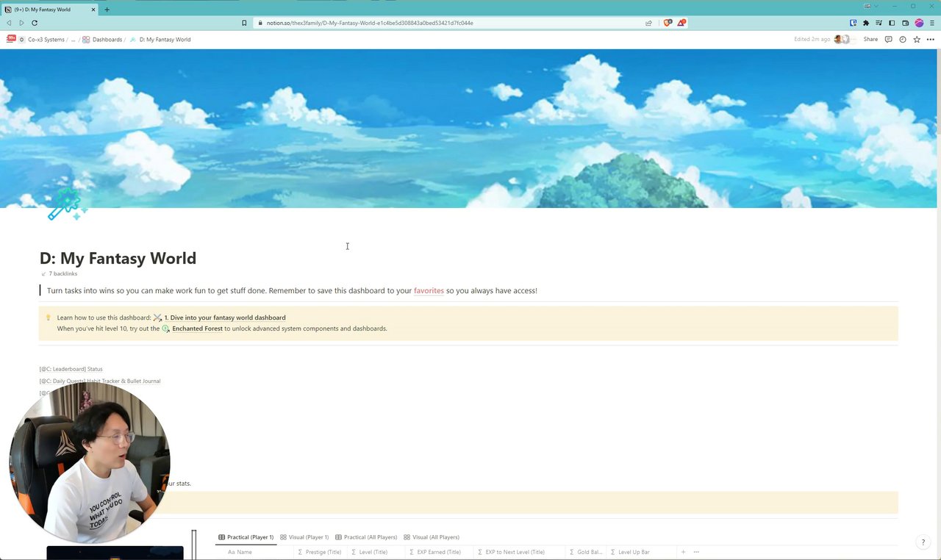Image resolution: width=941 pixels, height=560 pixels.
Task: Click the Daily Quests Habit Tracker line
Action: (x=100, y=381)
